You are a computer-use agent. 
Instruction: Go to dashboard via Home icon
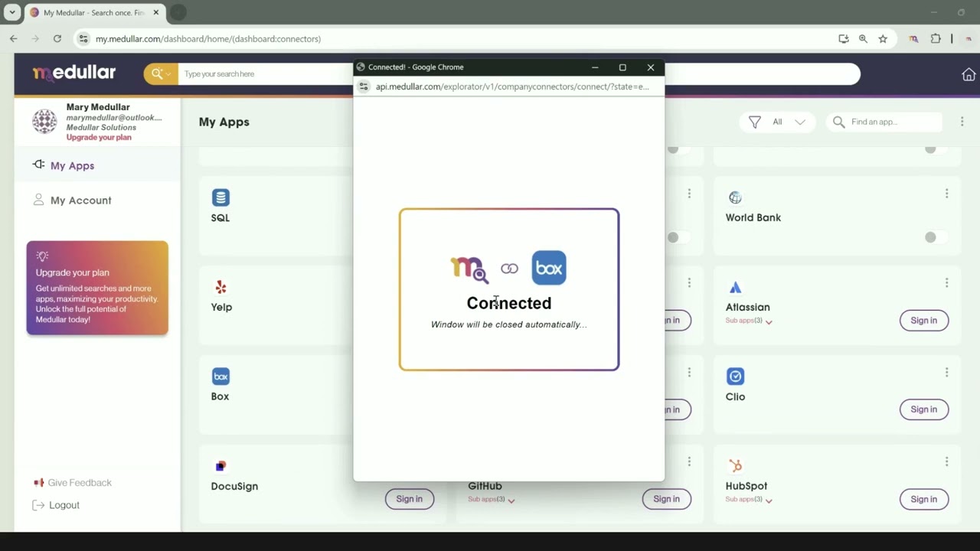(969, 74)
